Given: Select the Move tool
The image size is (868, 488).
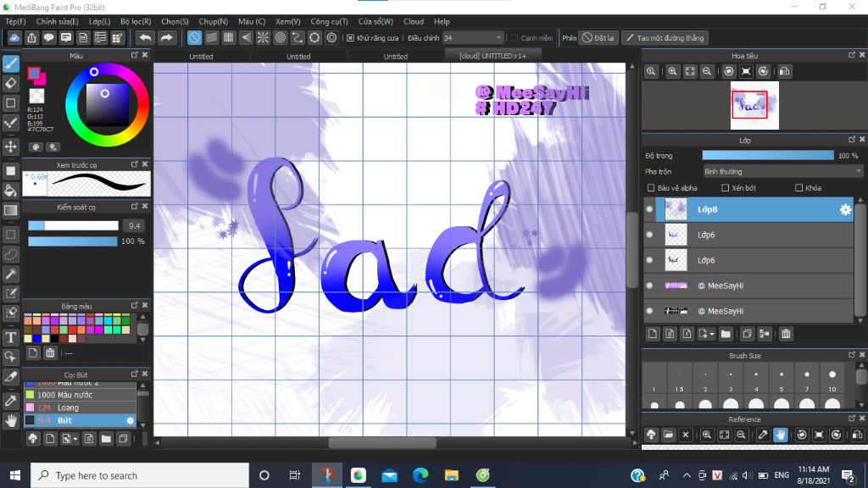Looking at the screenshot, I should [10, 147].
